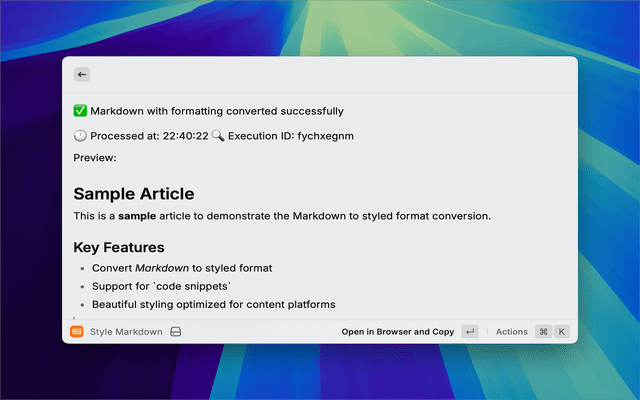640x400 pixels.
Task: Click the Style Markdown command label
Action: click(126, 331)
